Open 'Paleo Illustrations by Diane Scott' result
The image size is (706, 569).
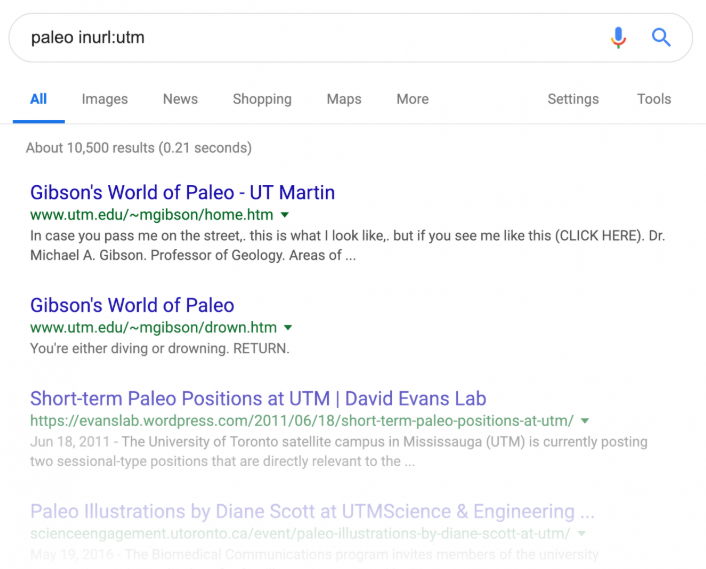[x=312, y=512]
